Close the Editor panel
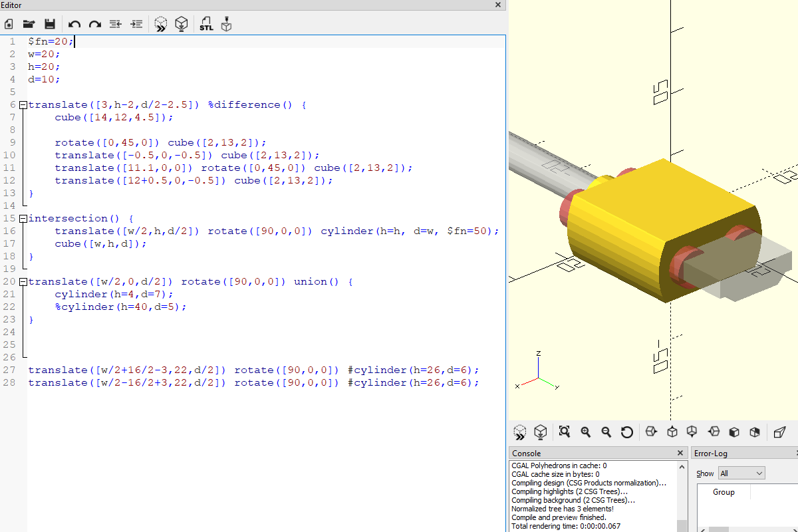 pyautogui.click(x=498, y=5)
